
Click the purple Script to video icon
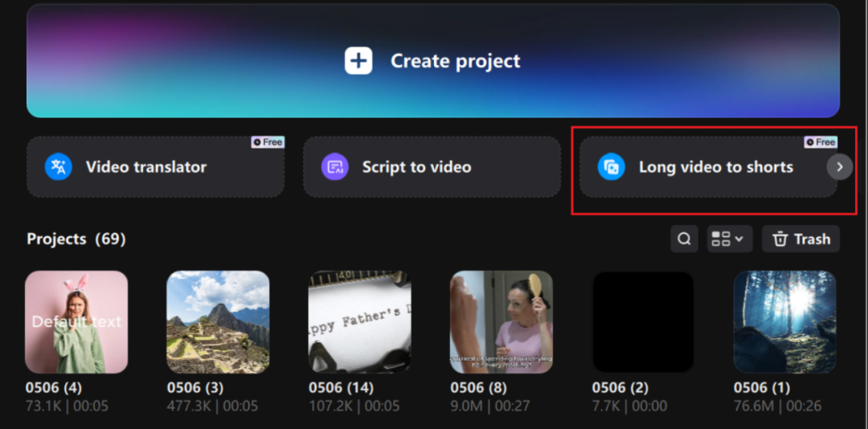(334, 167)
